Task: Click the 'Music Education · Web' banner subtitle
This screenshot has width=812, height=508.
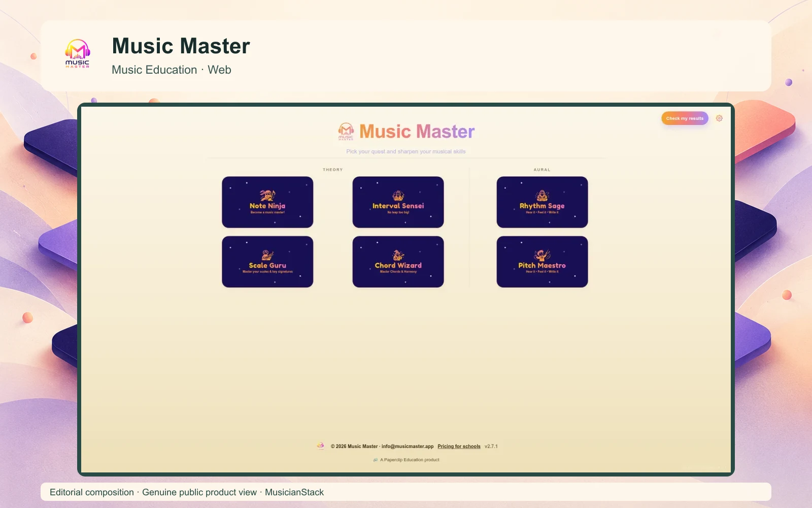Action: (172, 70)
